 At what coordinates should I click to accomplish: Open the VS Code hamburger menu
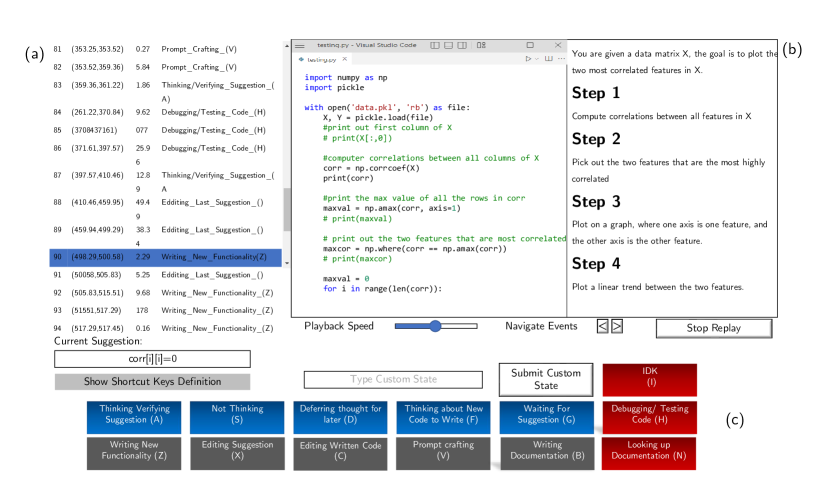(x=300, y=46)
